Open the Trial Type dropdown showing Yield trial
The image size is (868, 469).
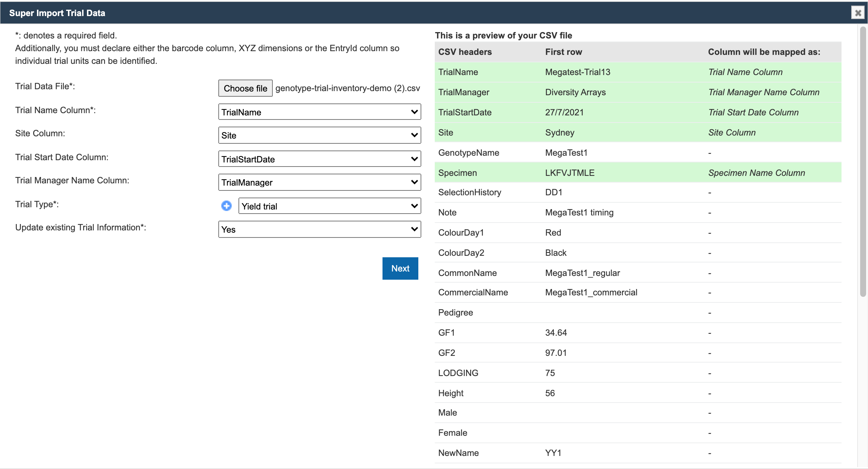click(330, 206)
